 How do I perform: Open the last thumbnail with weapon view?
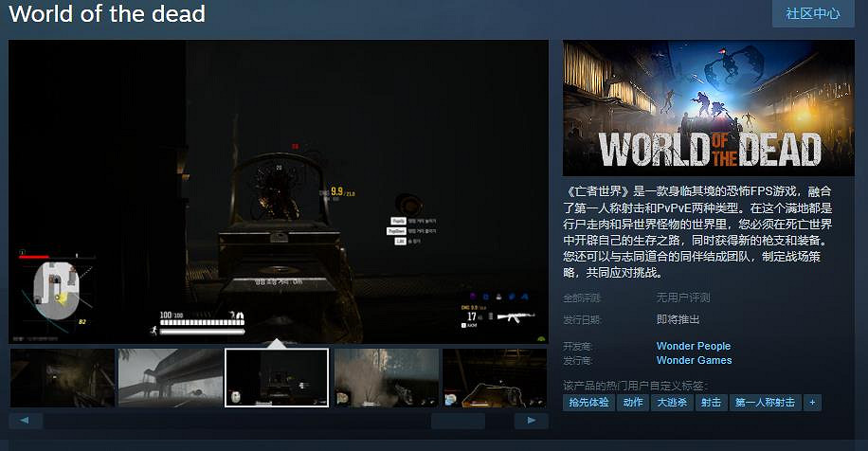click(x=495, y=378)
